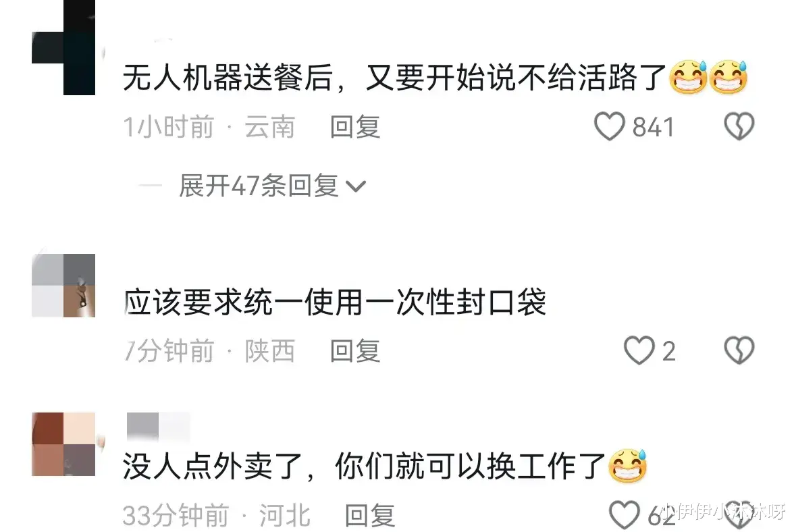Viewport: 794px width, 532px height.
Task: Like the Hebei comment with 62 likes
Action: click(625, 515)
